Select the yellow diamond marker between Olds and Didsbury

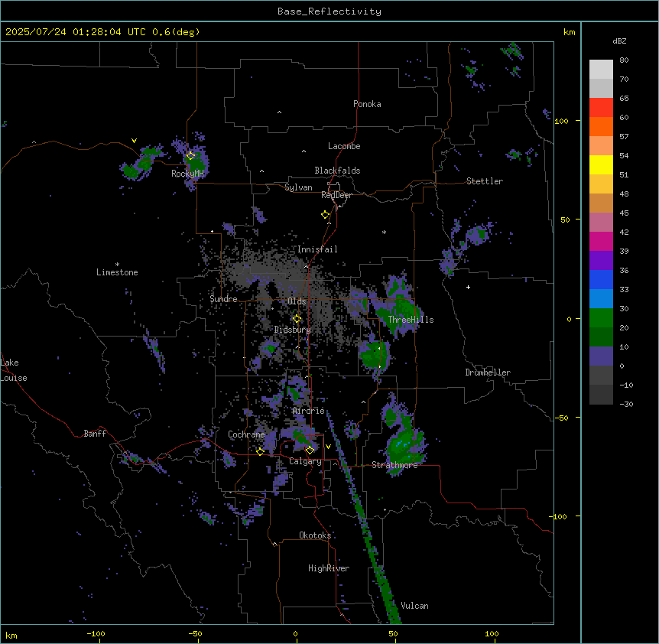click(297, 319)
